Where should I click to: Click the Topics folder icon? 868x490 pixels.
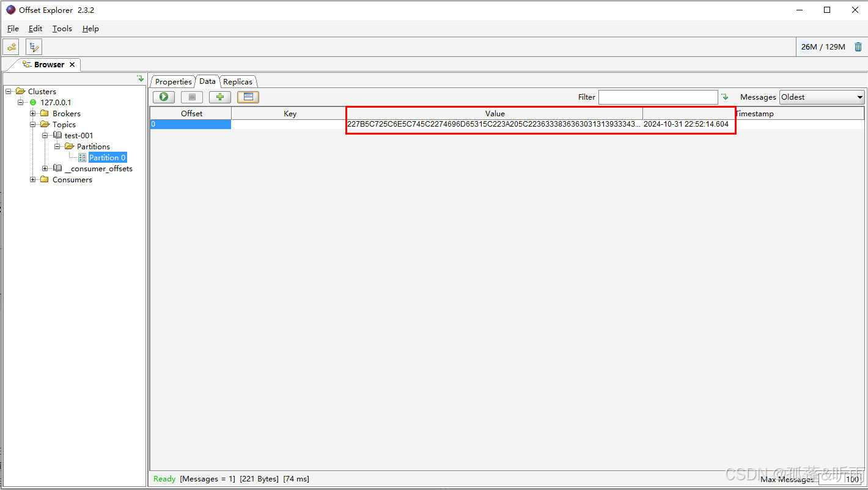pos(45,124)
